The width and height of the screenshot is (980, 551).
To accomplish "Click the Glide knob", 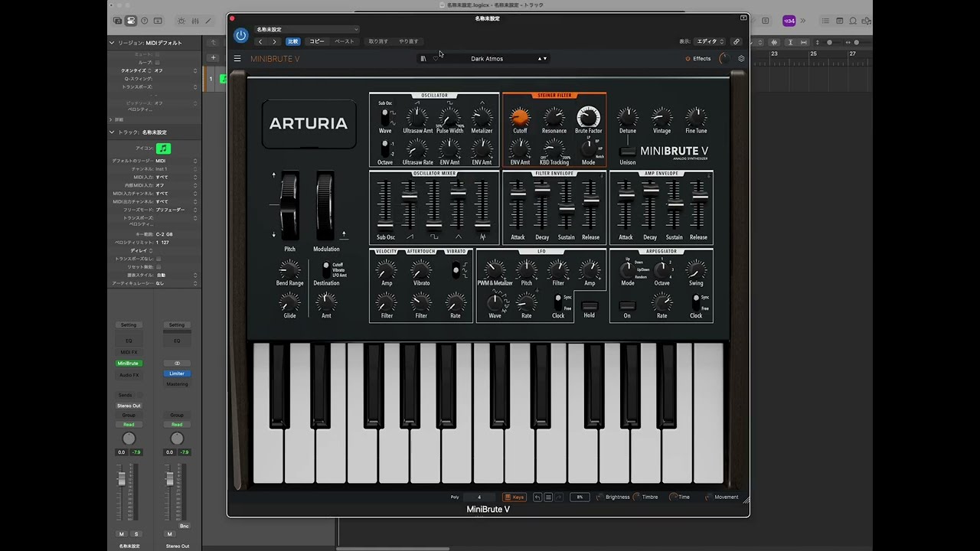I will [x=289, y=302].
